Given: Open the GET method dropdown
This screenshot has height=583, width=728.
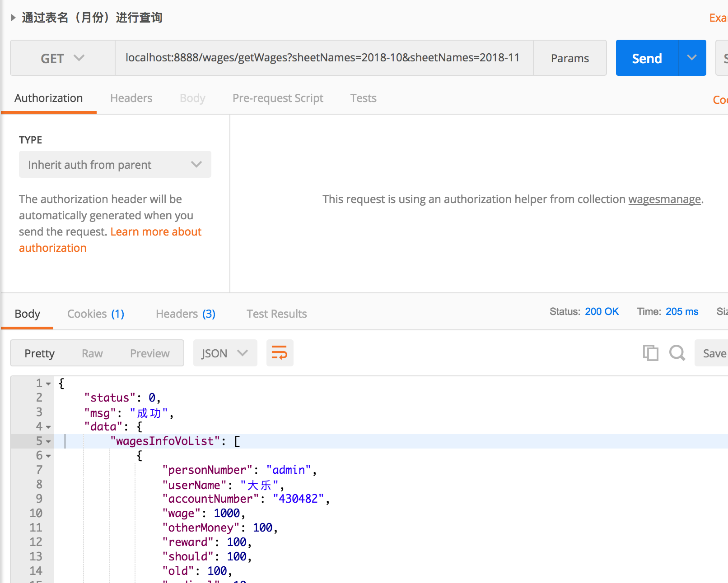Looking at the screenshot, I should click(x=63, y=58).
